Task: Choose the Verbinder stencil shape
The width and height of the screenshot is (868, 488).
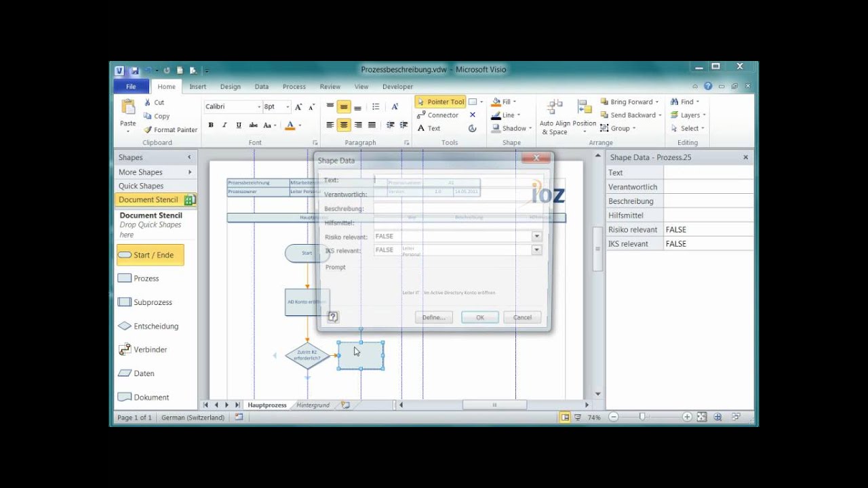Action: click(143, 350)
